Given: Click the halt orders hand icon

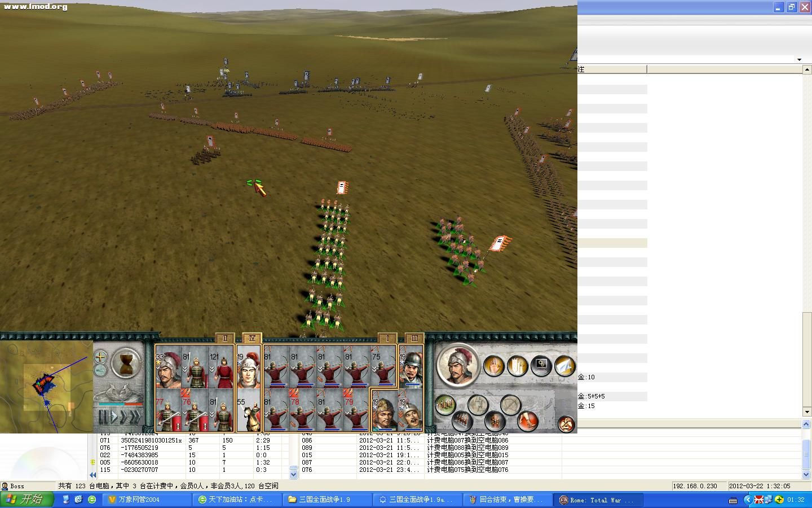Looking at the screenshot, I should (493, 366).
